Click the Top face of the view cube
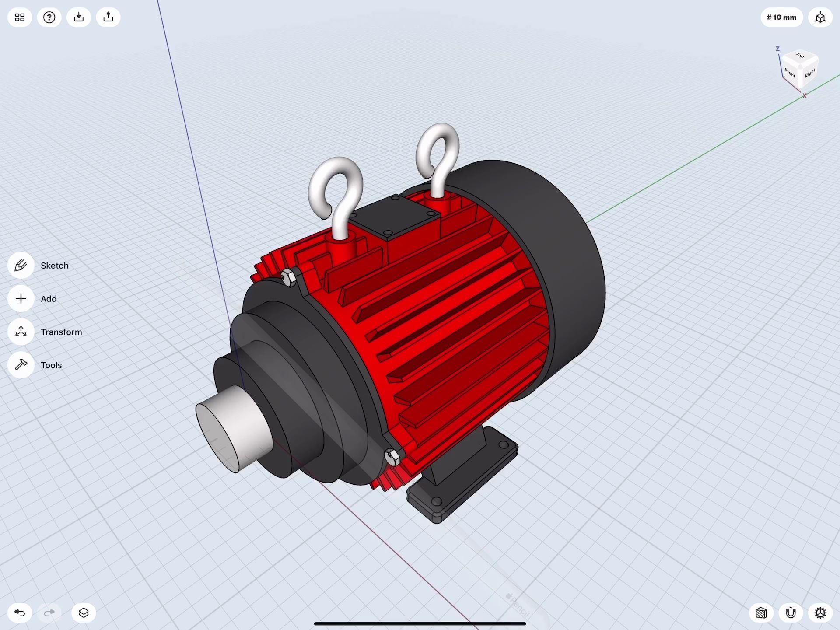This screenshot has width=840, height=630. [x=800, y=56]
